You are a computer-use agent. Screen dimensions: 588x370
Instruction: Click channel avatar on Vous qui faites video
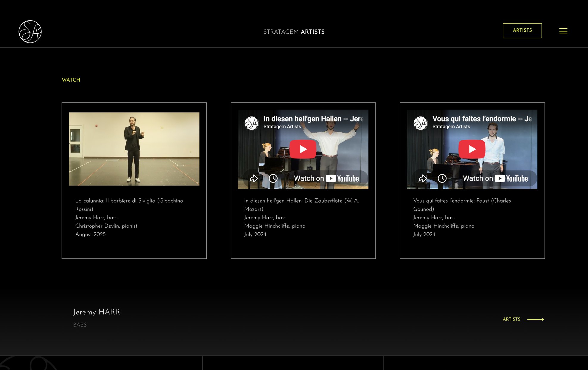[x=421, y=123]
